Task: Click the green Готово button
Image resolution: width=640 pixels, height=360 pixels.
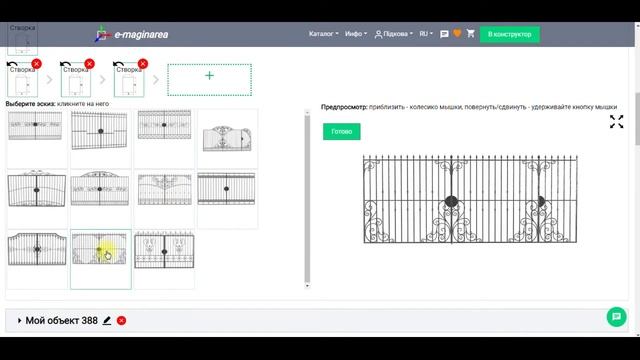Action: coord(342,131)
